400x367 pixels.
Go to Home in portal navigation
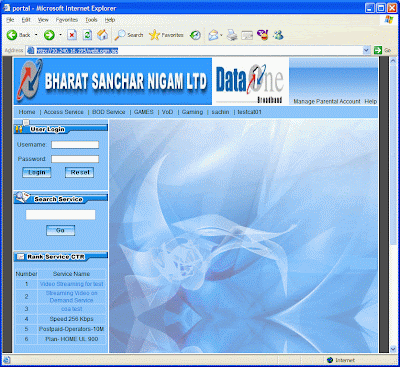(x=27, y=112)
